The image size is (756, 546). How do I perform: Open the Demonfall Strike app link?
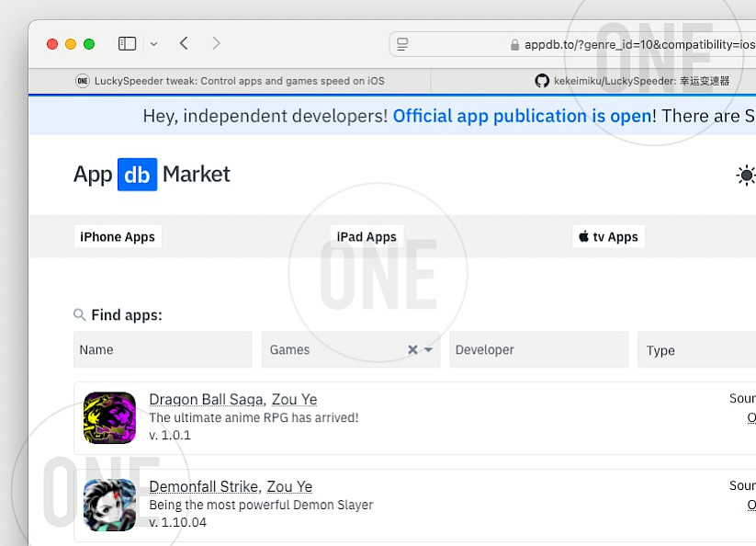pos(205,486)
